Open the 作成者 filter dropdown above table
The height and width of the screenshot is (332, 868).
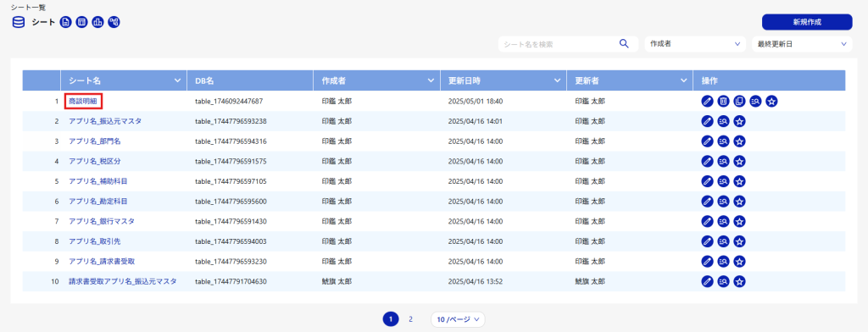pos(695,44)
